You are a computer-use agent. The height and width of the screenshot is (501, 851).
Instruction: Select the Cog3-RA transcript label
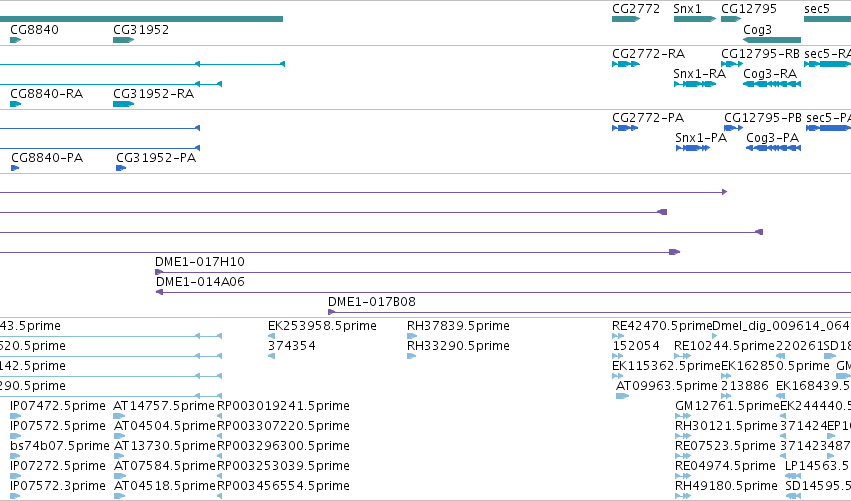coord(770,74)
